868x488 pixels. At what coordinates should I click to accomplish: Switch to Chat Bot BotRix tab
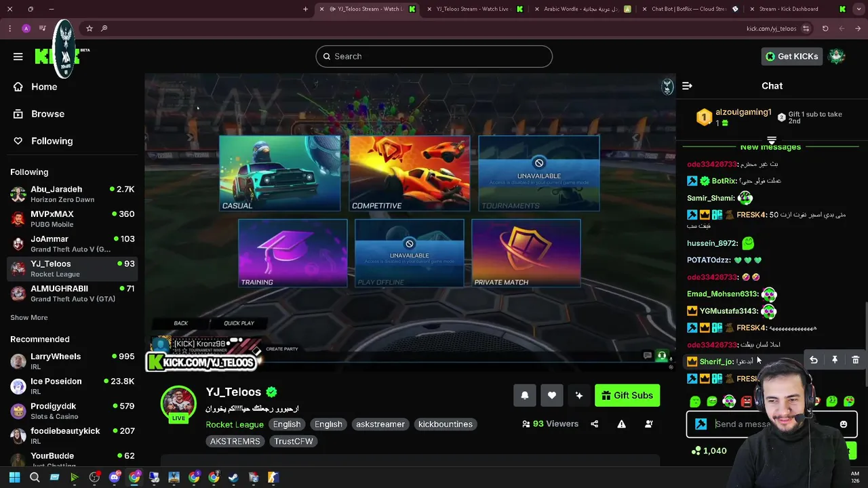[689, 9]
